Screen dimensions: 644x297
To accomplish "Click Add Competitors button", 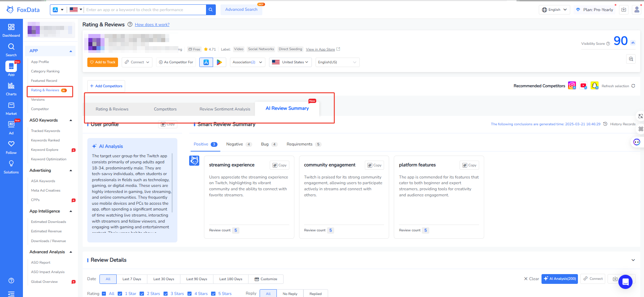I will coord(106,86).
